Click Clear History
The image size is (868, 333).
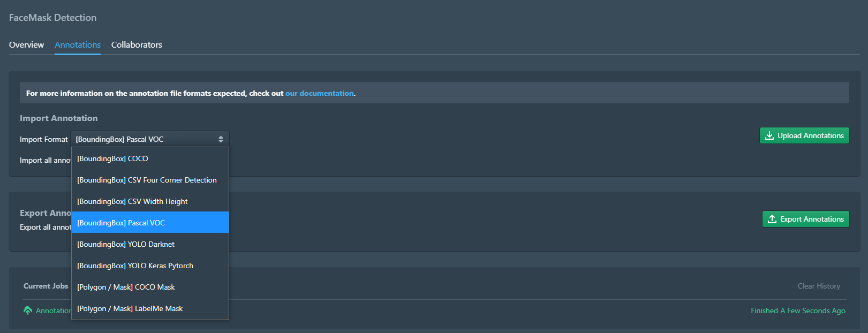point(819,286)
